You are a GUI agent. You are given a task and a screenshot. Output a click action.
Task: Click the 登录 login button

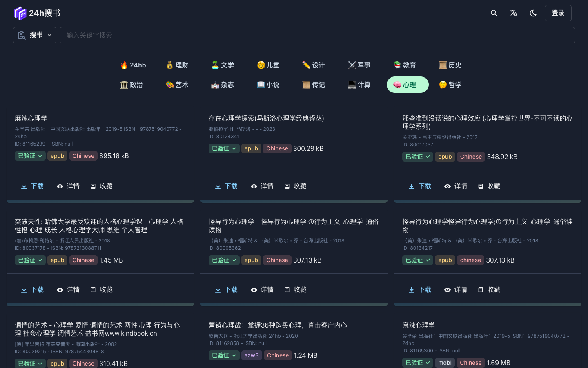[558, 13]
